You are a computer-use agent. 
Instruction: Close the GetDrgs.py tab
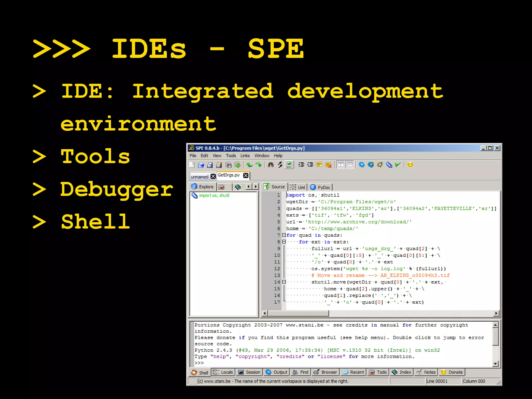[x=246, y=175]
